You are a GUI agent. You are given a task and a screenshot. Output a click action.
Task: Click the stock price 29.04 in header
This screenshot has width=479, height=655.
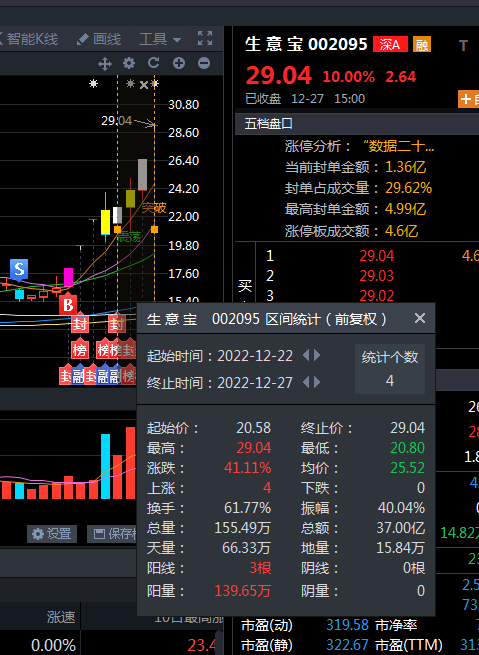[279, 76]
